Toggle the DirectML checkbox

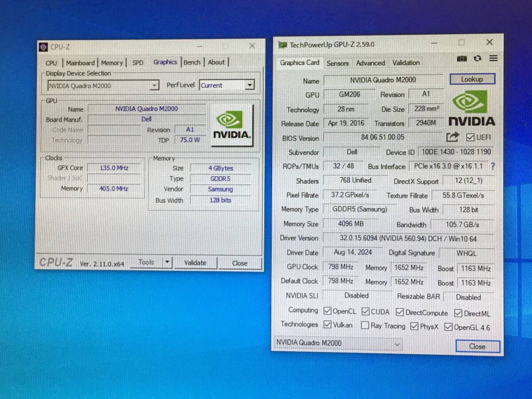pos(458,313)
